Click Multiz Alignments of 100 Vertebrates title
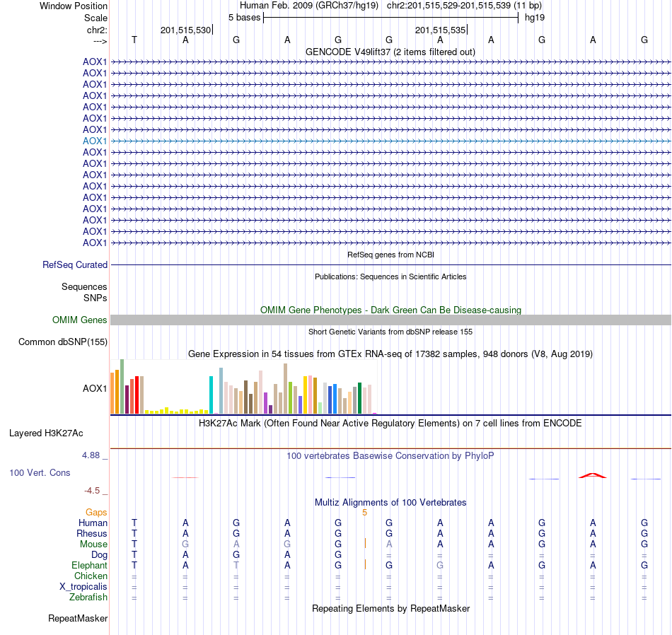This screenshot has width=672, height=635. [x=390, y=502]
